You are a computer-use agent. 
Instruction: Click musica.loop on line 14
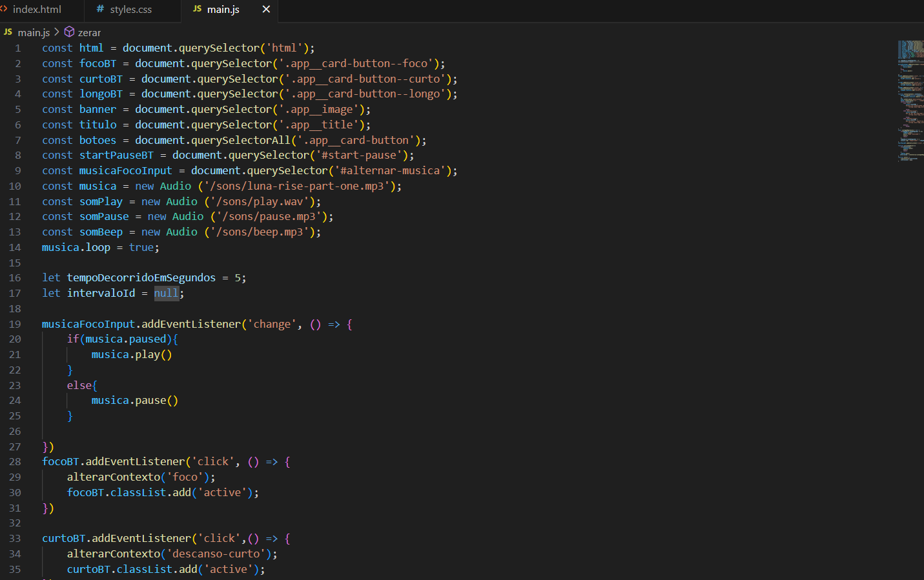coord(76,247)
